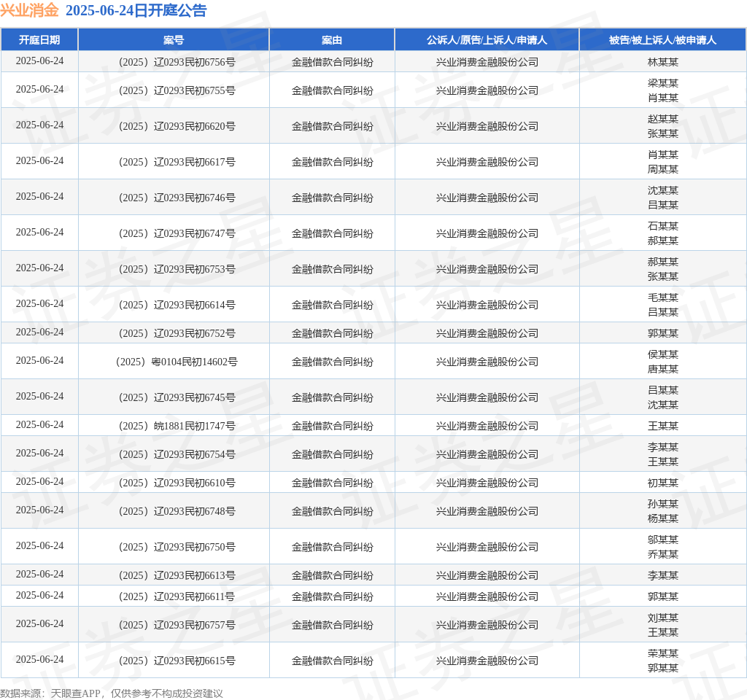Click the date in the 皖1881民初1747号 row
Image resolution: width=747 pixels, height=700 pixels.
click(x=39, y=425)
